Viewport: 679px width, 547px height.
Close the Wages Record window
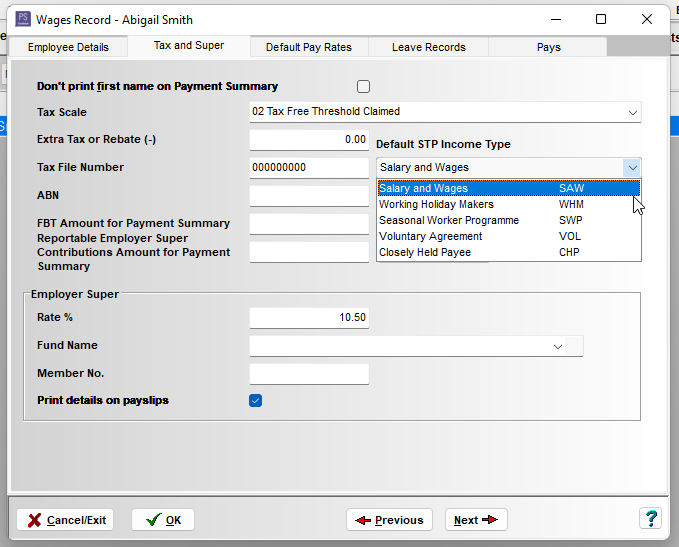click(647, 19)
